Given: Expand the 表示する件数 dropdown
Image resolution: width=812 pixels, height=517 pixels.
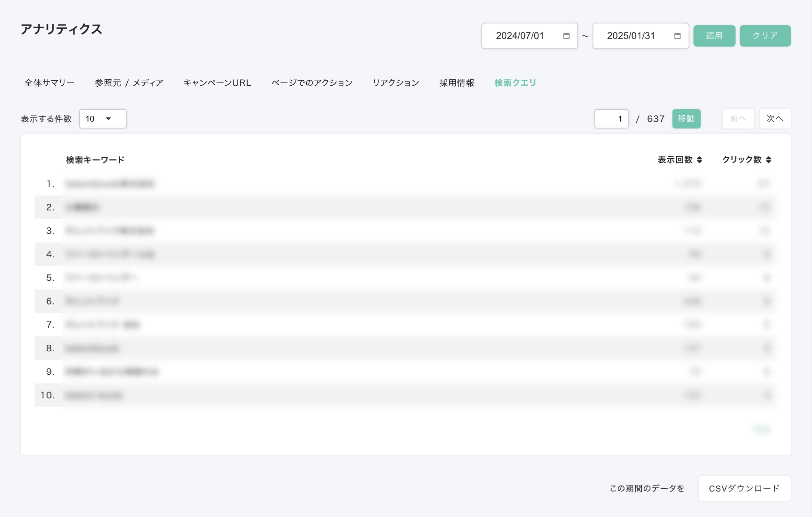Looking at the screenshot, I should (102, 119).
